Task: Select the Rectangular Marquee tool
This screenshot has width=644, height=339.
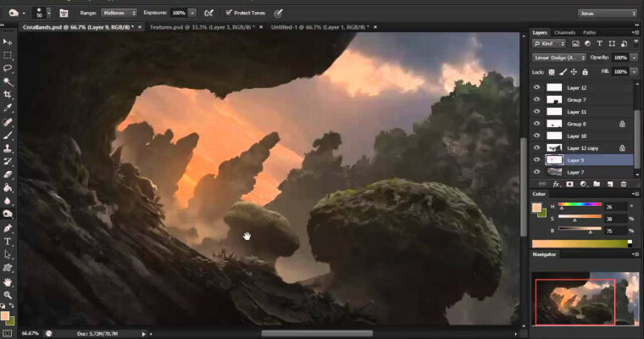Action: 8,55
